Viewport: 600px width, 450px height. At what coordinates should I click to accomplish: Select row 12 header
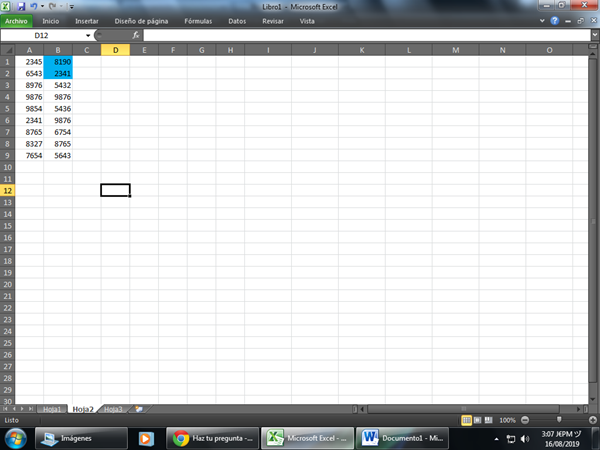8,191
